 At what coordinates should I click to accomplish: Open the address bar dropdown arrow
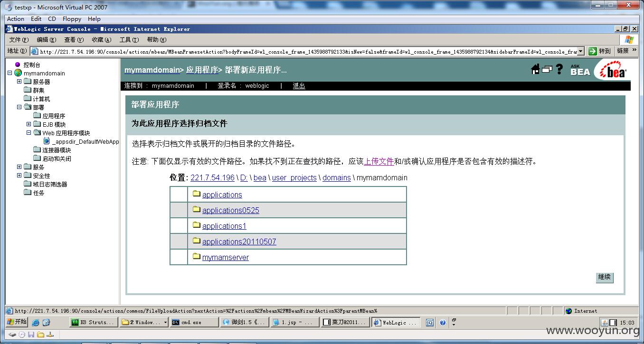click(581, 51)
